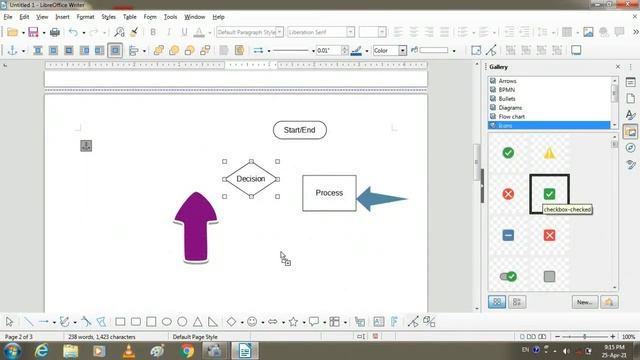The height and width of the screenshot is (360, 640).
Task: Toggle Bold formatting
Action: [x=153, y=32]
